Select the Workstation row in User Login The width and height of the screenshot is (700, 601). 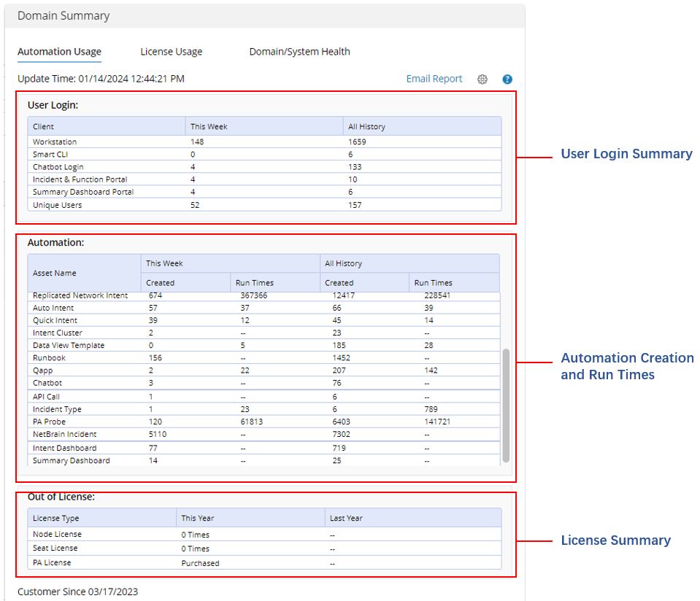tap(55, 142)
